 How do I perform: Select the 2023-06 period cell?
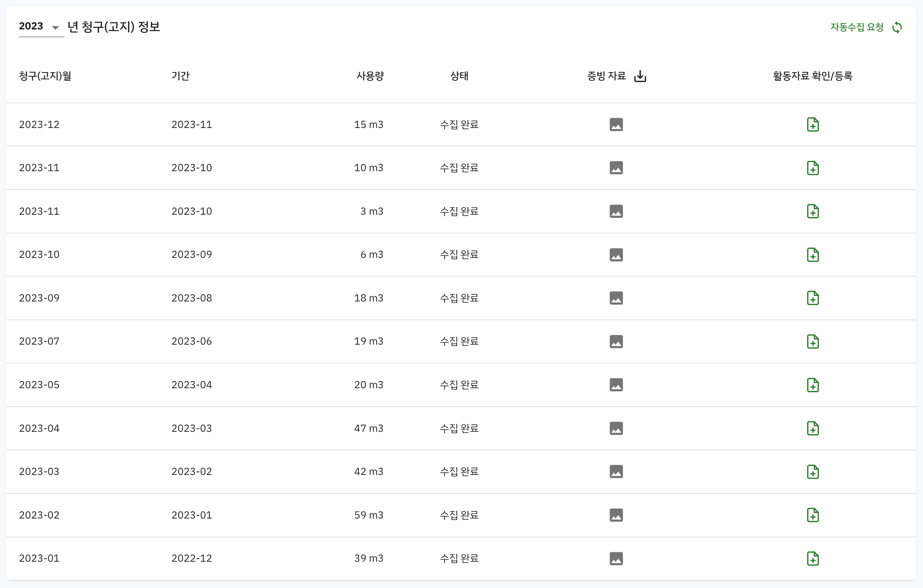coord(192,341)
